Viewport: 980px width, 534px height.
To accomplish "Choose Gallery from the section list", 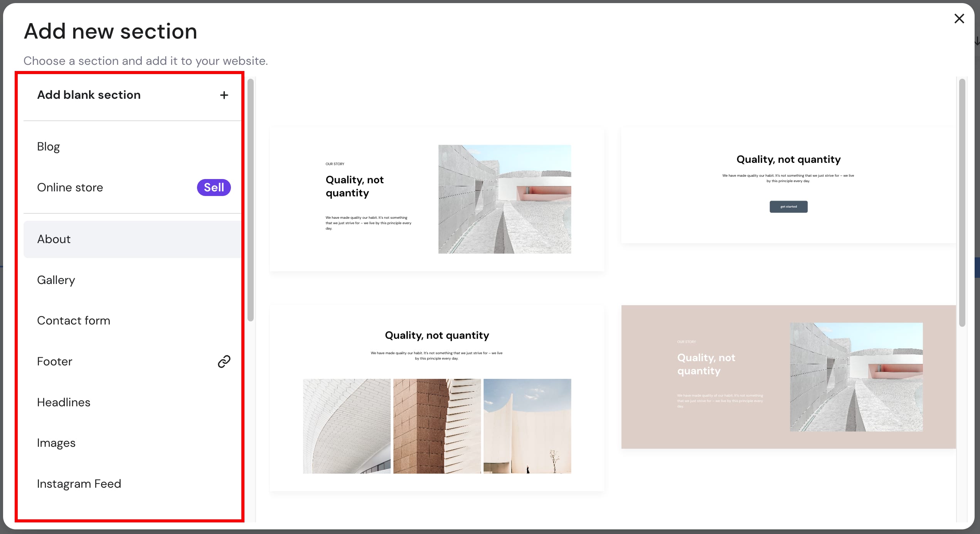I will pos(56,280).
